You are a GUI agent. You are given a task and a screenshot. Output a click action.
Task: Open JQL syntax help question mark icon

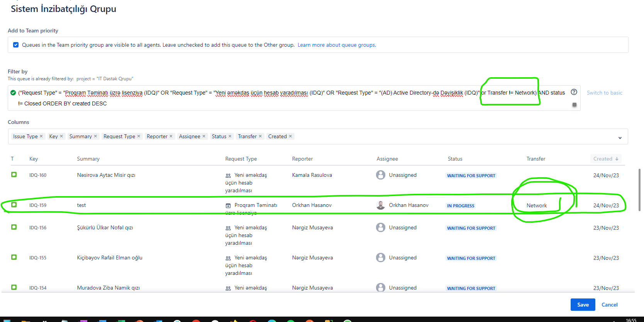574,92
